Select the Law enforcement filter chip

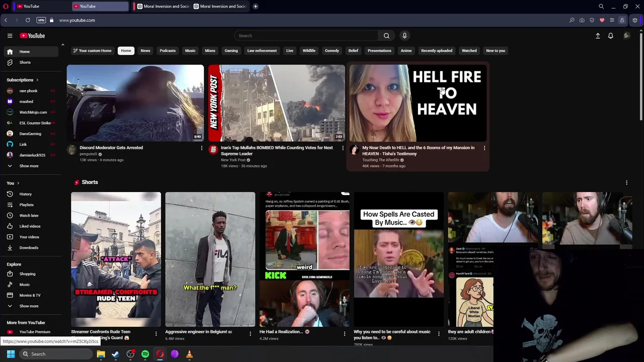262,51
